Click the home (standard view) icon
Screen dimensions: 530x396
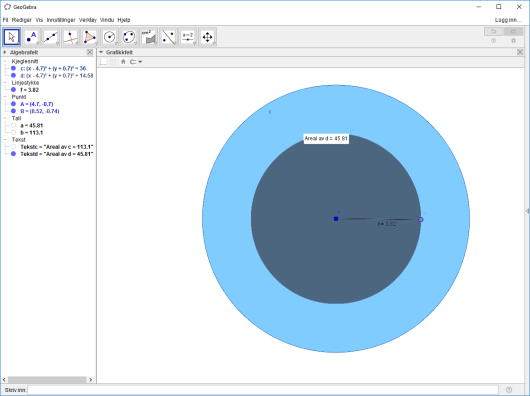tap(123, 61)
